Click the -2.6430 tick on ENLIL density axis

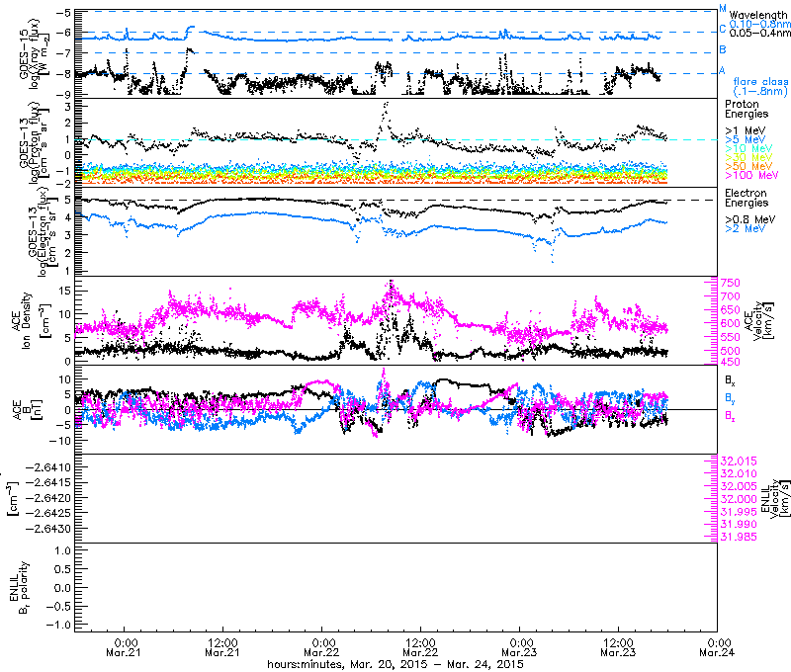47,529
